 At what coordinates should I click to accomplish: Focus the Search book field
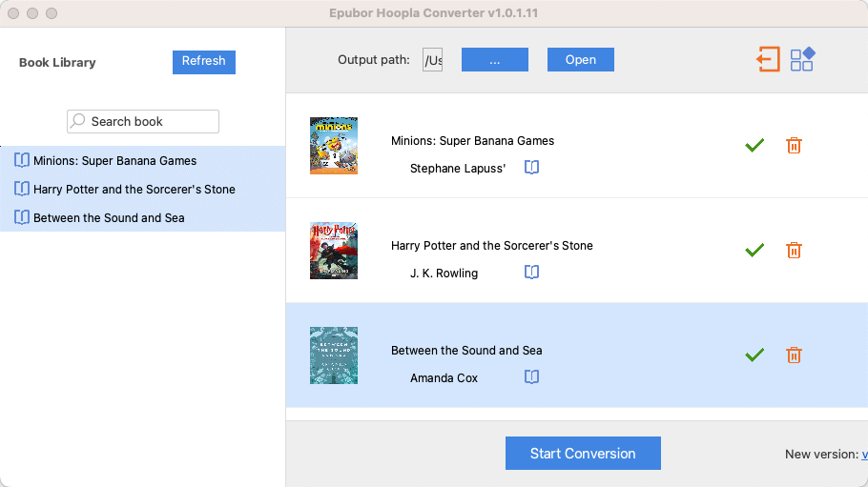point(143,121)
